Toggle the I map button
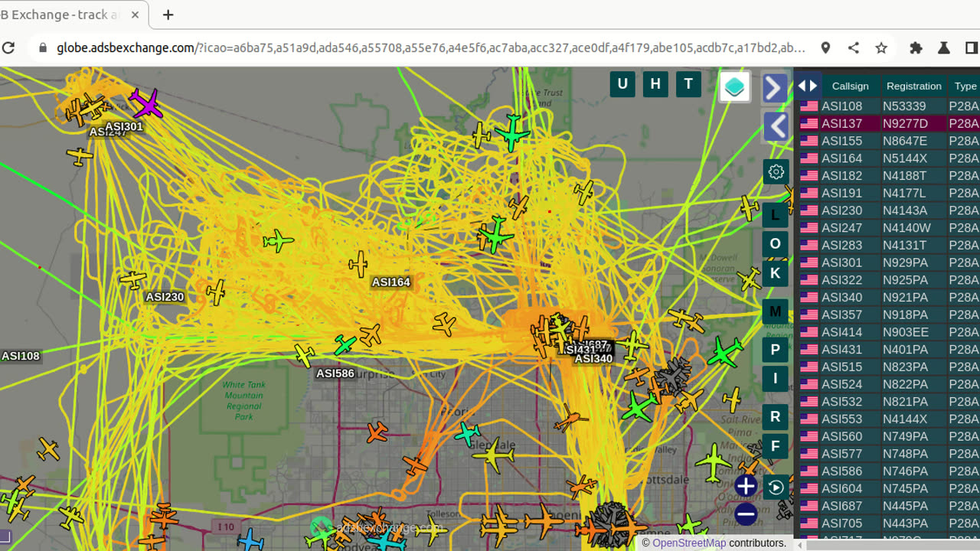Image resolution: width=980 pixels, height=551 pixels. pyautogui.click(x=776, y=379)
